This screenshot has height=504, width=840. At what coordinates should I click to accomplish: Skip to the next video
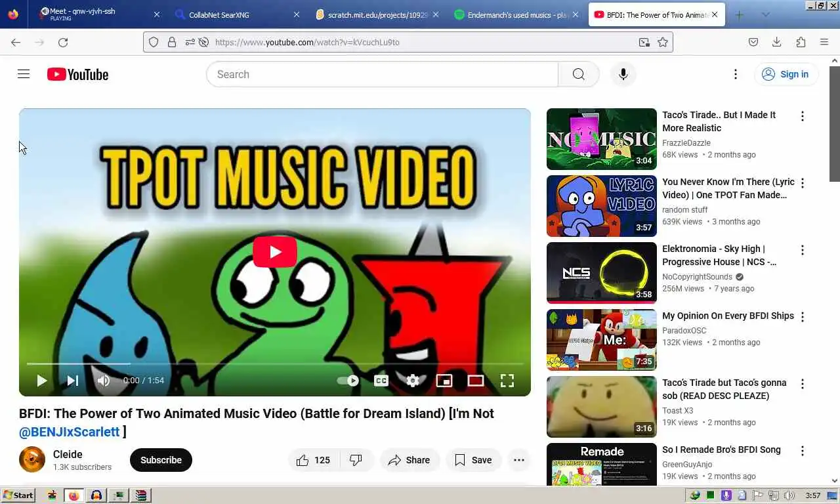[x=72, y=381]
